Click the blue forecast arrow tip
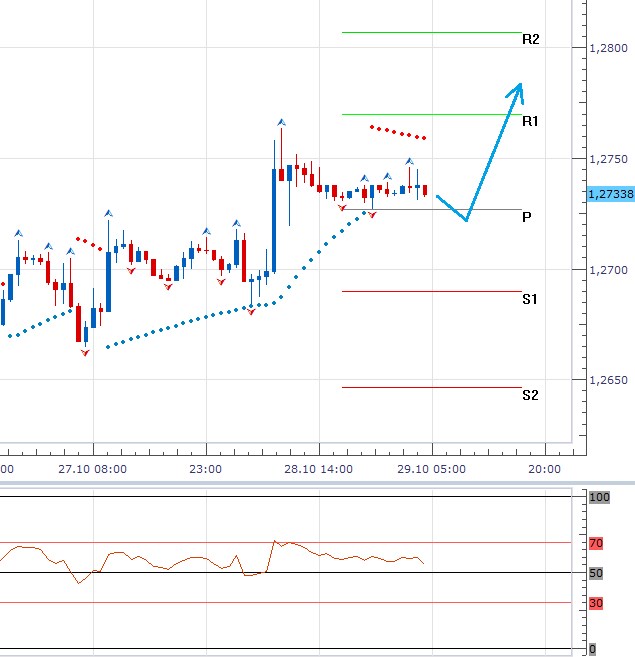The width and height of the screenshot is (635, 657). pos(518,86)
